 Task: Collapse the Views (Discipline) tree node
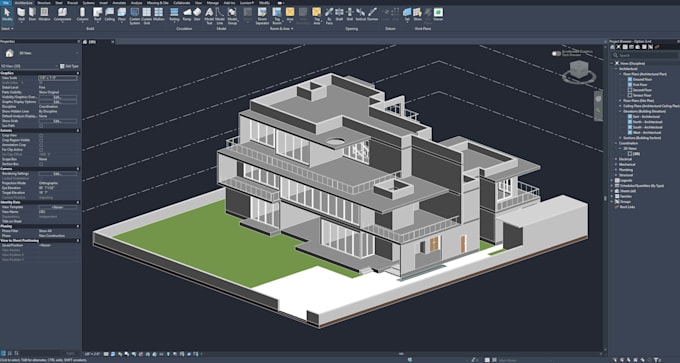(x=612, y=63)
